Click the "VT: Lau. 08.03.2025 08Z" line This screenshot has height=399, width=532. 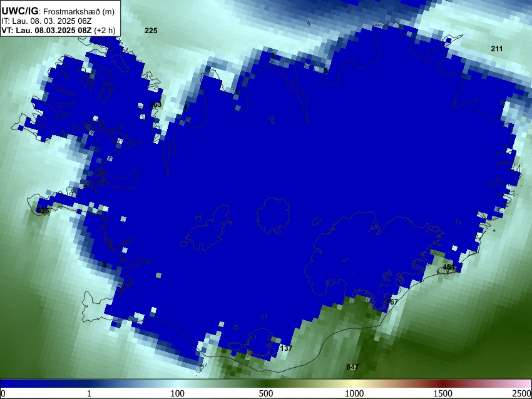[46, 30]
